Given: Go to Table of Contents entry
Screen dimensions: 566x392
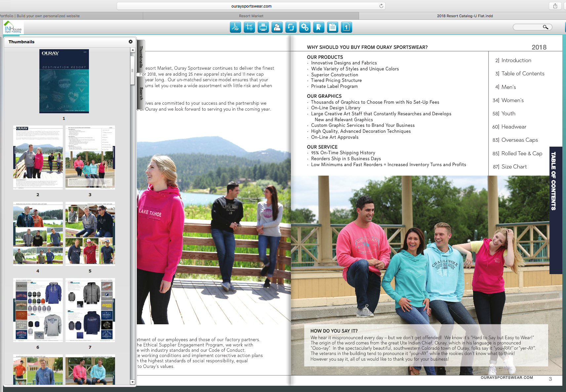Looking at the screenshot, I should (520, 74).
